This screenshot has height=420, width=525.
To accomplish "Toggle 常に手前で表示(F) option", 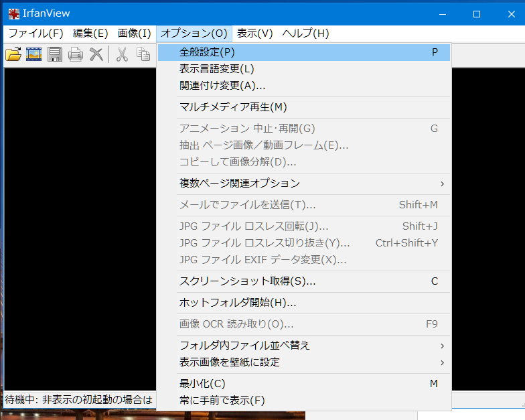I will pyautogui.click(x=304, y=401).
